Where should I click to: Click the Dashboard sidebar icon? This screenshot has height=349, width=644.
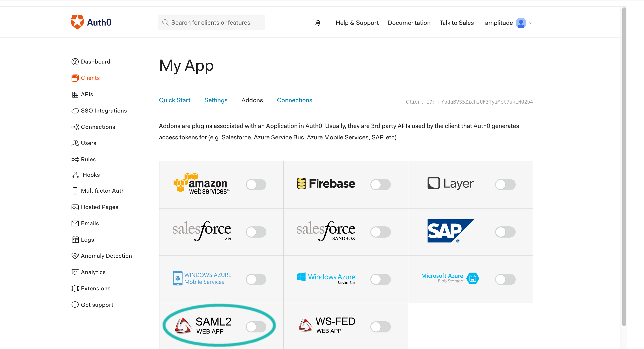pyautogui.click(x=75, y=62)
